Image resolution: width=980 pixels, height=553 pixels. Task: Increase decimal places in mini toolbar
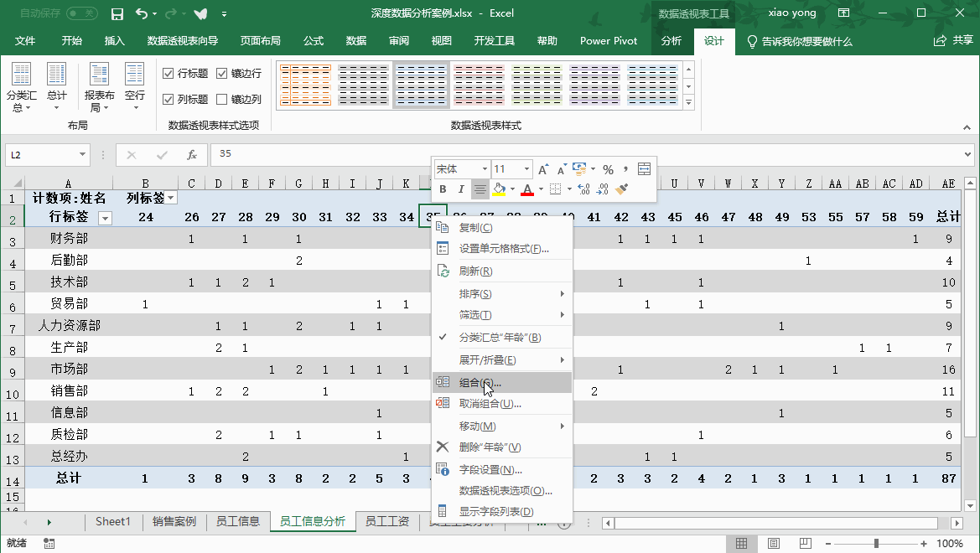[x=583, y=189]
